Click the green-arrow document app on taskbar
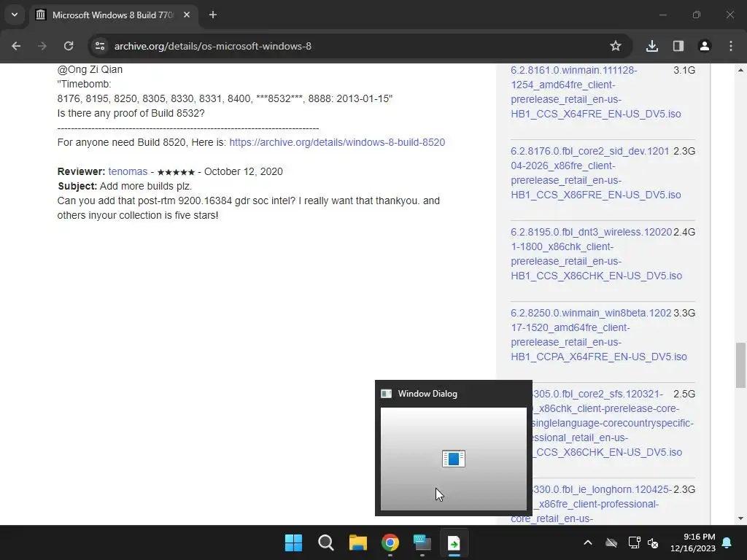747x560 pixels. coord(454,542)
